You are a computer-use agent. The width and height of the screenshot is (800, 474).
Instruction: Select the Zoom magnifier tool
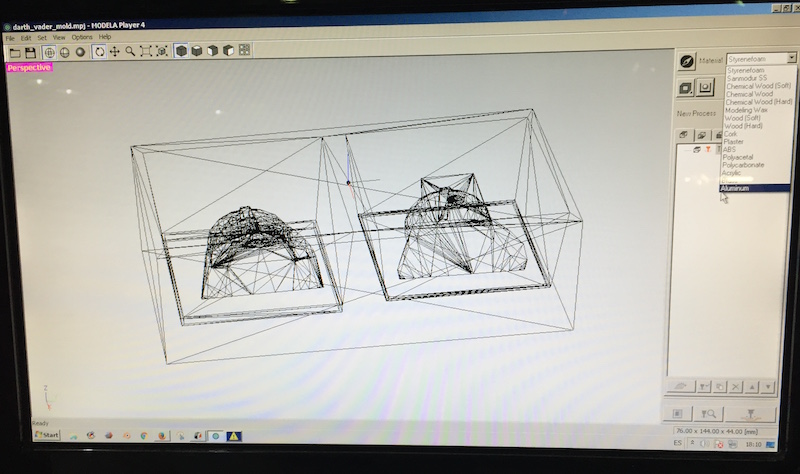tap(131, 51)
